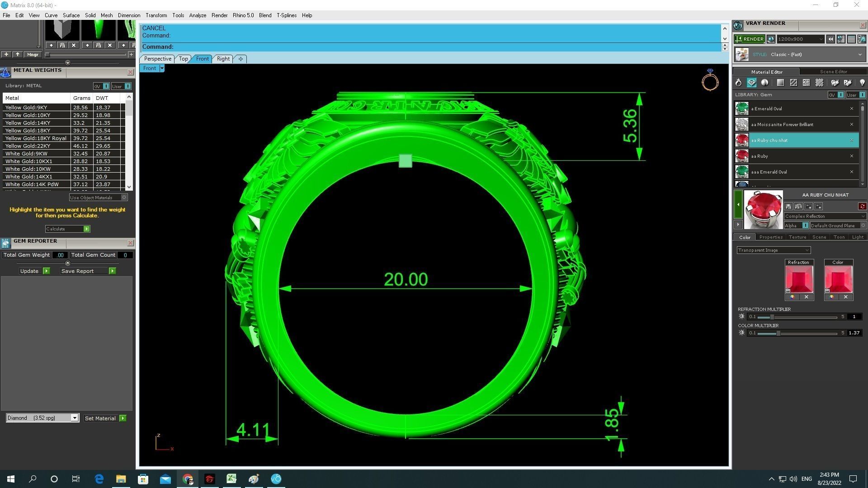Select the ring metal library icon

tap(738, 83)
